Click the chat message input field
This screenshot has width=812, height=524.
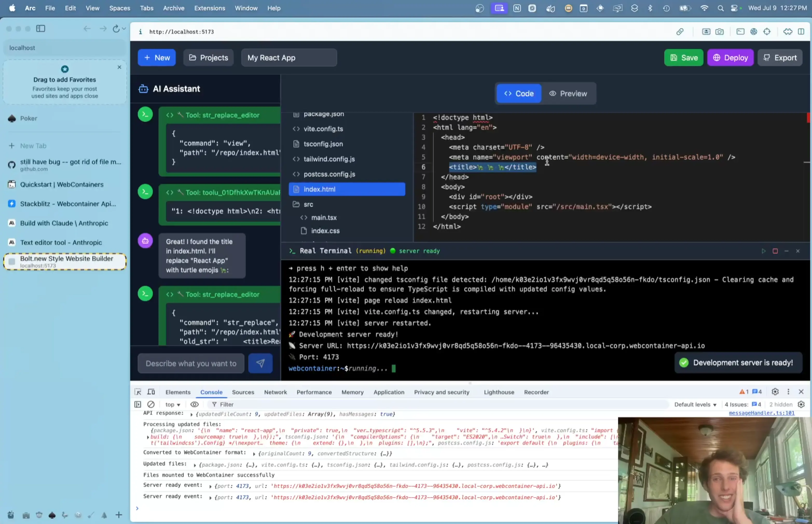[191, 363]
